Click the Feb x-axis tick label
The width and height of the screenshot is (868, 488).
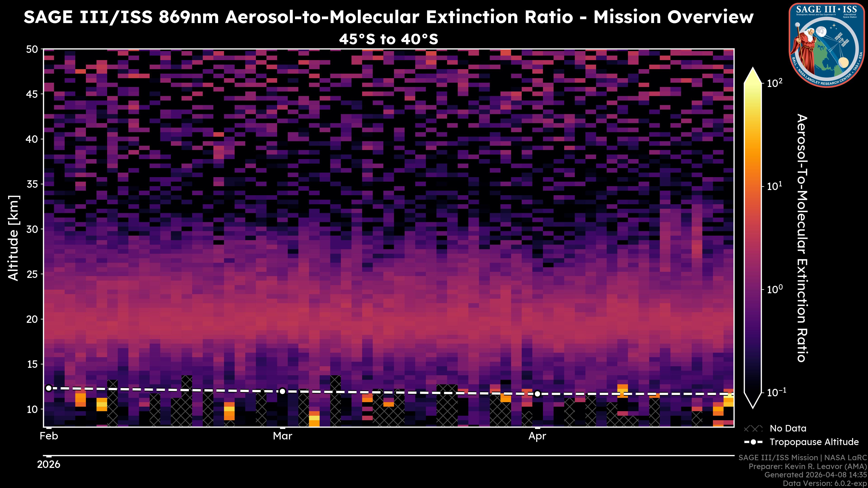point(49,436)
